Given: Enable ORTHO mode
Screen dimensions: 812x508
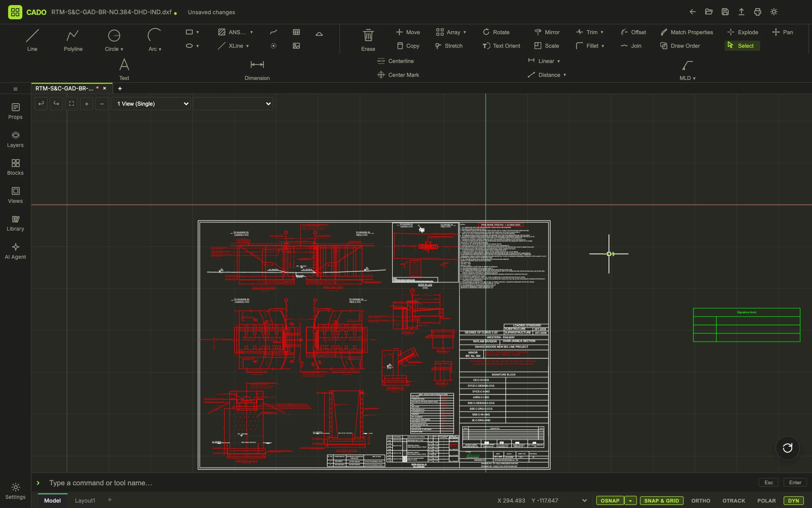Looking at the screenshot, I should (701, 501).
